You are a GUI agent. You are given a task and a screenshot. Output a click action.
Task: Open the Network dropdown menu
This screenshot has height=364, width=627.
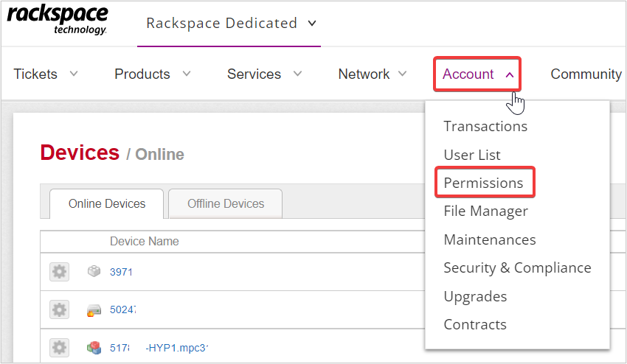click(373, 74)
